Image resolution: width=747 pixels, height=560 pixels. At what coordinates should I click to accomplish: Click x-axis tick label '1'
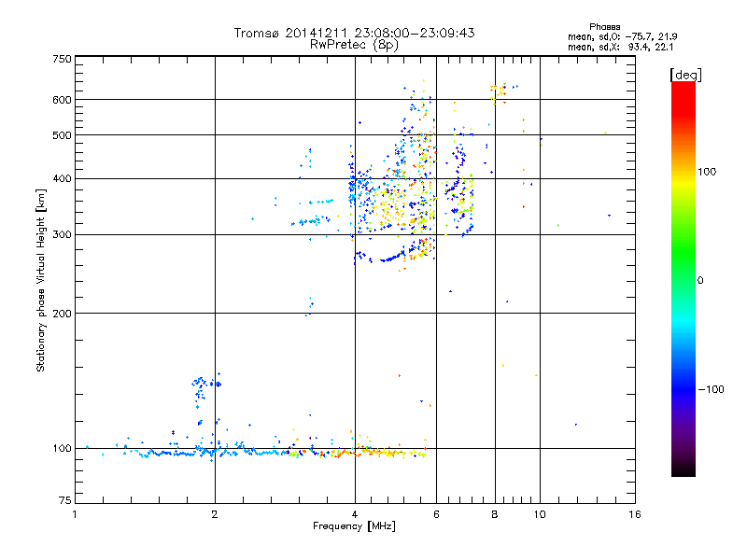[x=75, y=514]
